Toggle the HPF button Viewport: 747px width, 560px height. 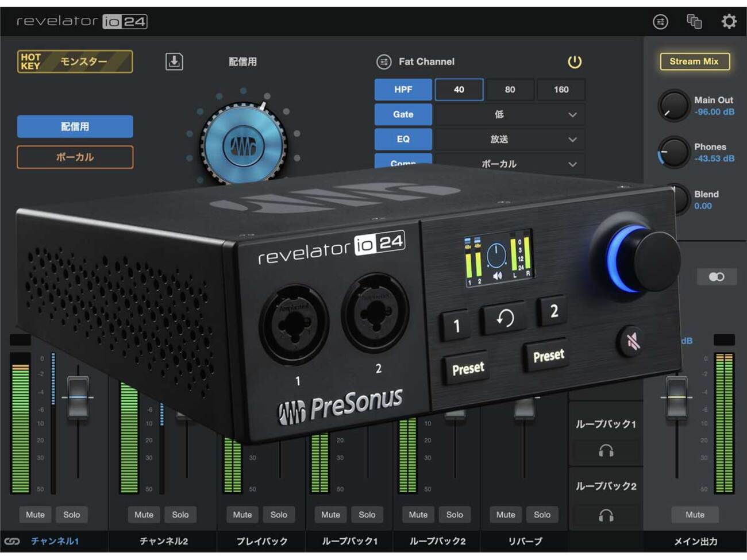403,90
